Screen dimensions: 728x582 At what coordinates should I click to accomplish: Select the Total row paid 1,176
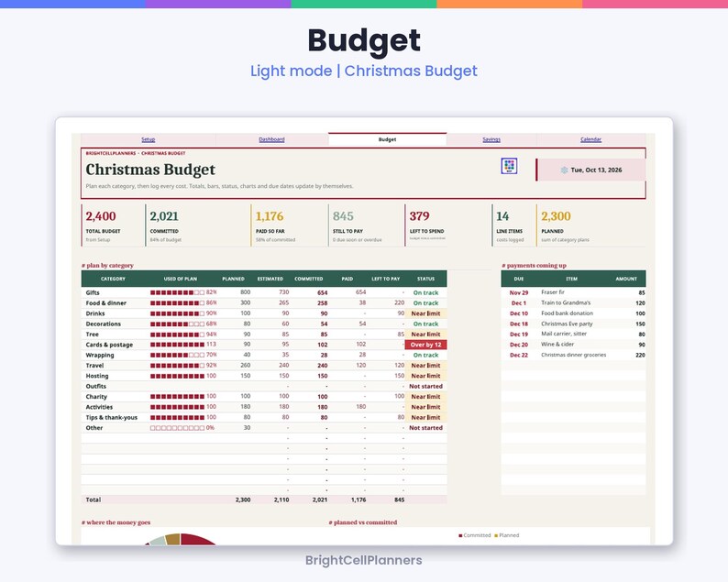[x=358, y=500]
